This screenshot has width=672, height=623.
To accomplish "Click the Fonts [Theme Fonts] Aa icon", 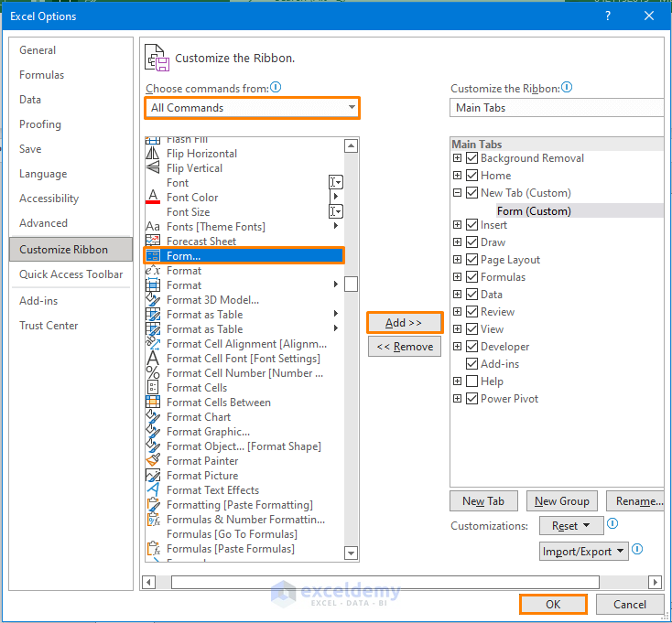I will 153,226.
